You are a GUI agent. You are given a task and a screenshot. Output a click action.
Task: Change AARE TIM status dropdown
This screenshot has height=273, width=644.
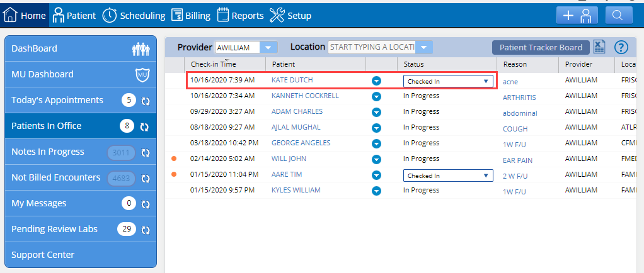[448, 176]
